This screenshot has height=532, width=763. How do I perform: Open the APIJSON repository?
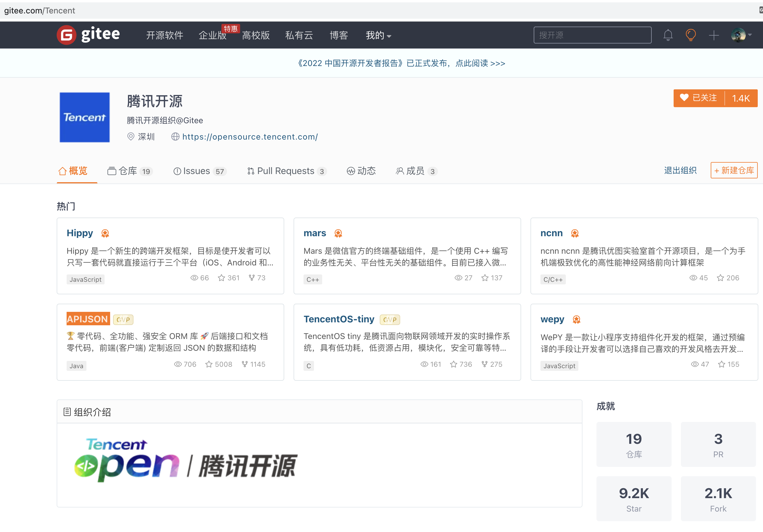[88, 319]
